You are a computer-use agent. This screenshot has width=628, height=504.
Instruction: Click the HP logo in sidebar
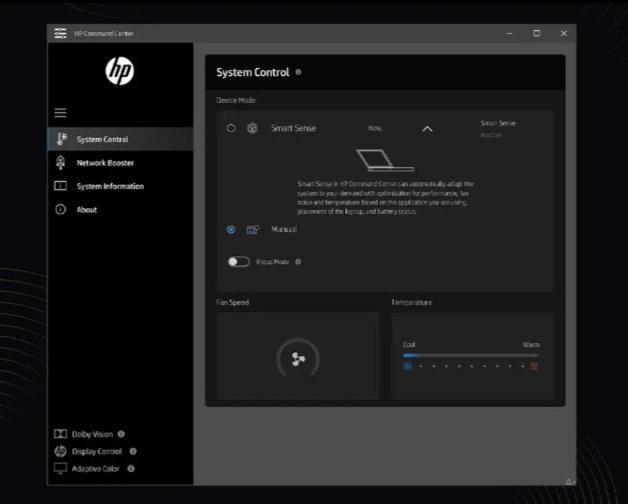(120, 71)
